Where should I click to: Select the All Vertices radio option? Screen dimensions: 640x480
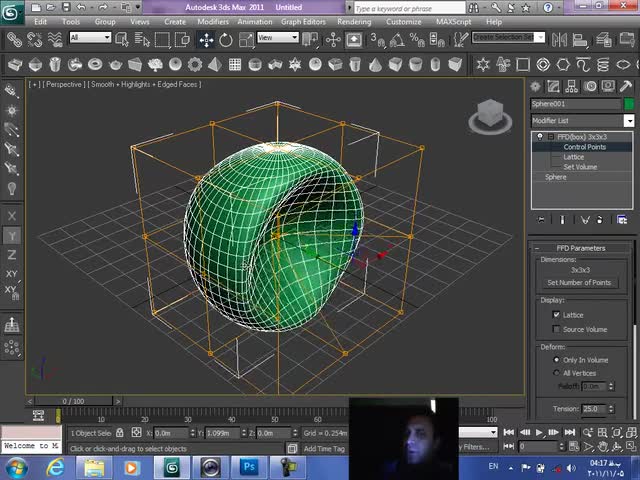tap(557, 373)
